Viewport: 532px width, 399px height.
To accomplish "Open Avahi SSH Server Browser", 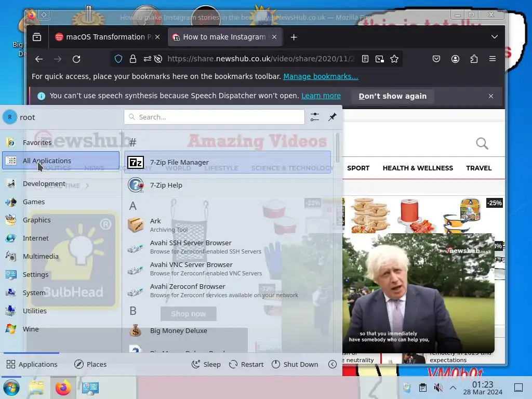I will pos(228,247).
